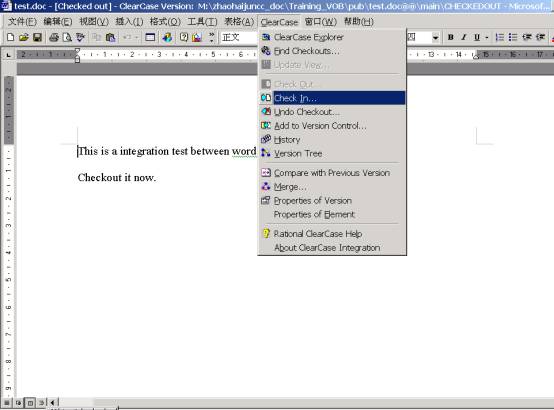Toggle underline formatting

click(x=477, y=37)
